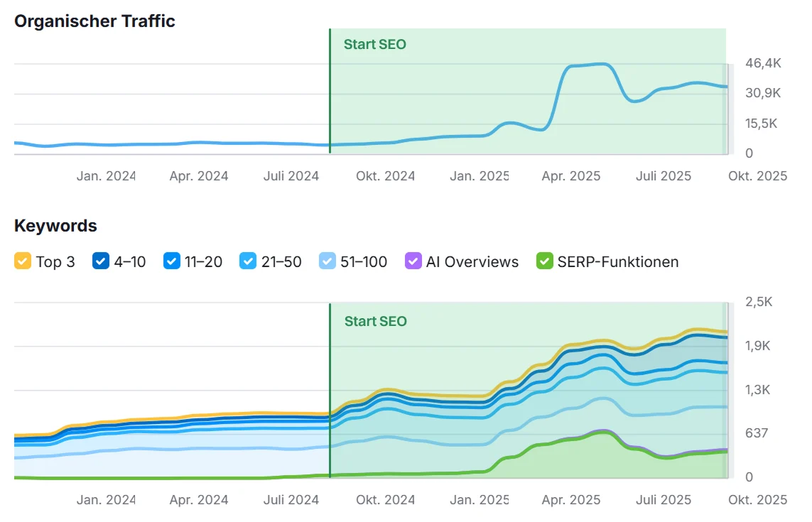Click the "Organischer Traffic" heading
Viewport: 812px width, 522px height.
95,21
